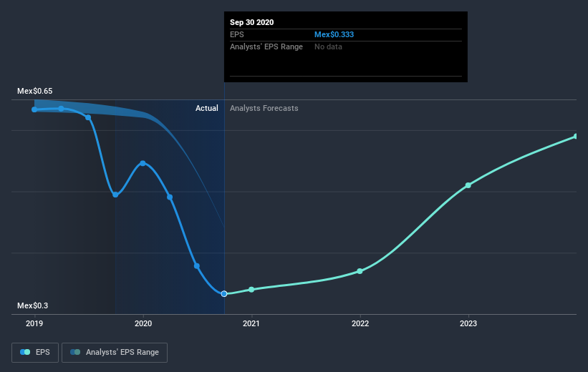The width and height of the screenshot is (588, 372).
Task: Select the EPS trough point in late 2019
Action: [115, 195]
